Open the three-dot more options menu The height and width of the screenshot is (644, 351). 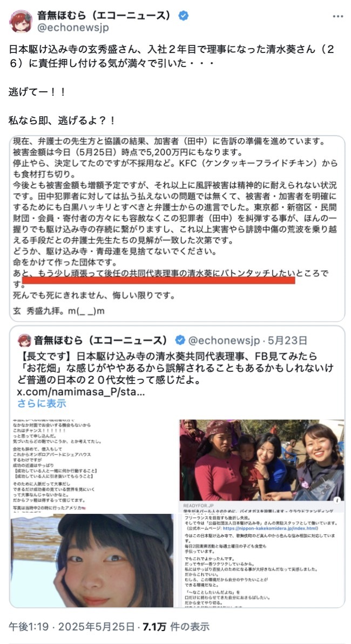pos(337,17)
